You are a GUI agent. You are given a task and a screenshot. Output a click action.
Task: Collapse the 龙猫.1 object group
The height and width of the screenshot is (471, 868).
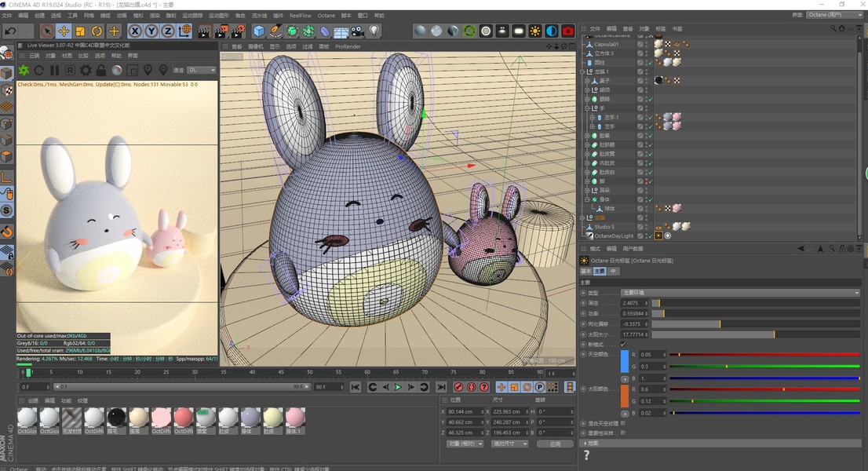point(582,72)
